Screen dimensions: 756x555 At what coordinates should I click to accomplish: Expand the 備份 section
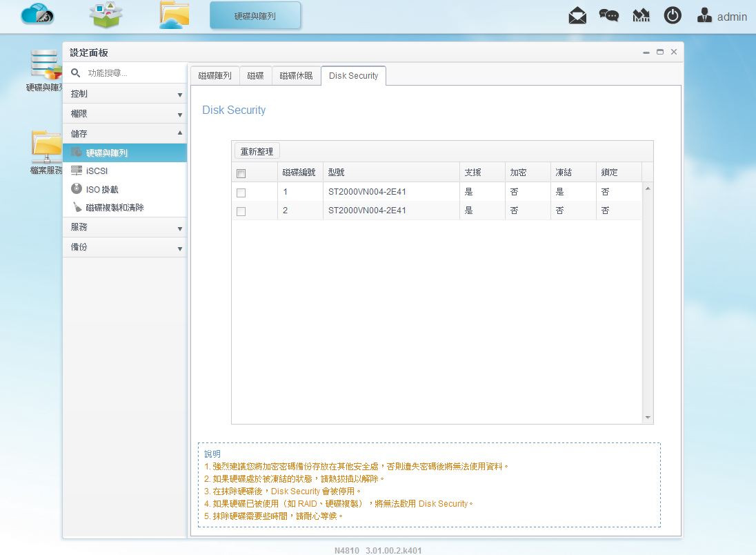(x=125, y=246)
